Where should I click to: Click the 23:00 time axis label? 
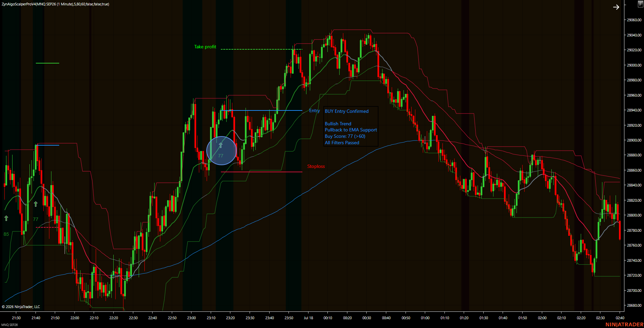[x=191, y=318]
